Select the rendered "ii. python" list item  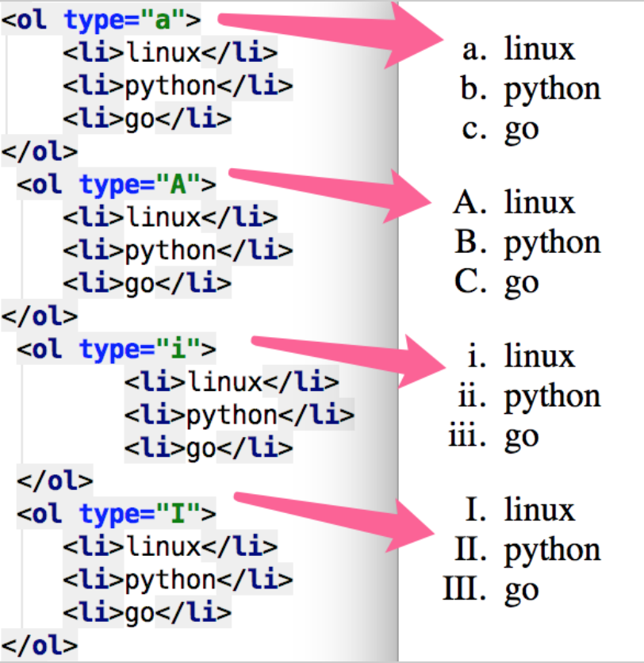click(x=528, y=396)
